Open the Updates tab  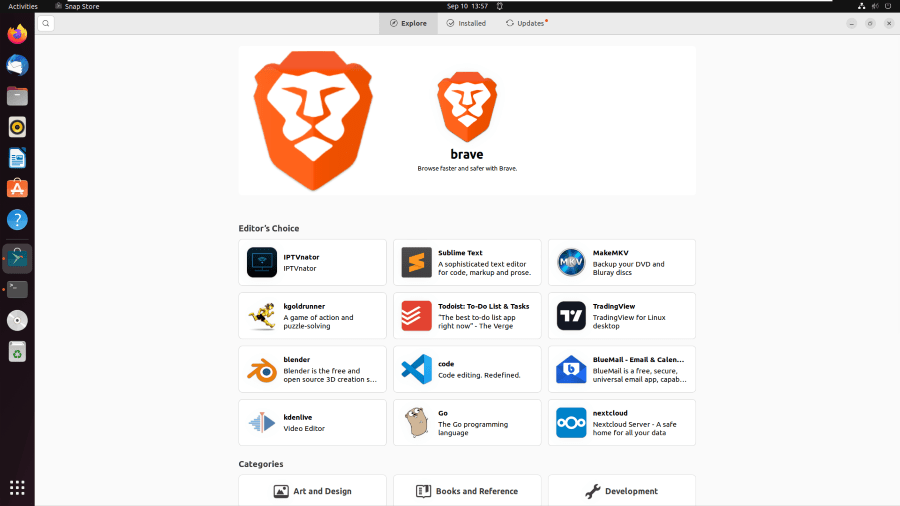point(526,24)
